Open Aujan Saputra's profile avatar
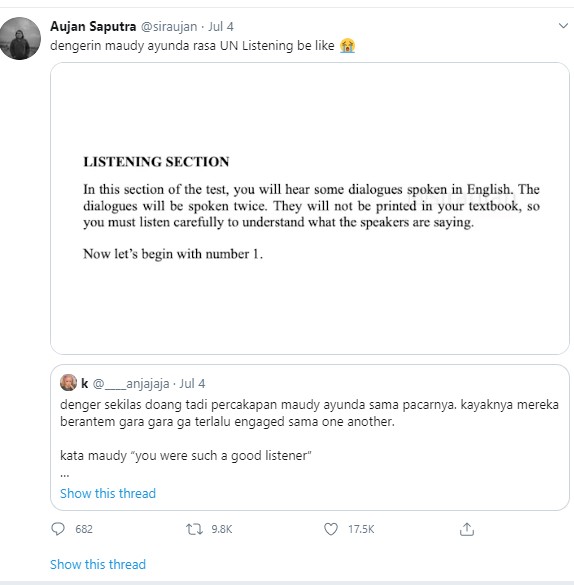 tap(20, 38)
